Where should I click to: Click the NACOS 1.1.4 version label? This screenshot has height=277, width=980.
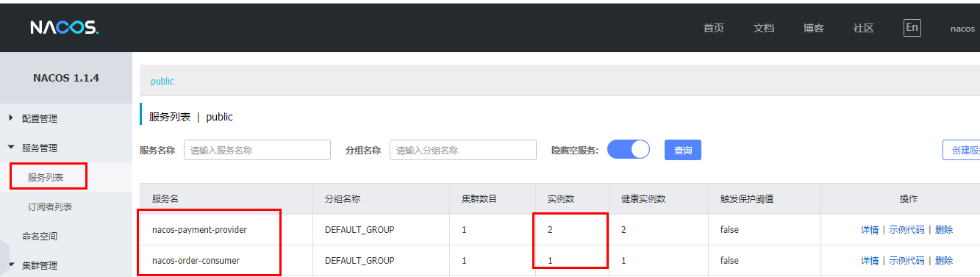(66, 78)
